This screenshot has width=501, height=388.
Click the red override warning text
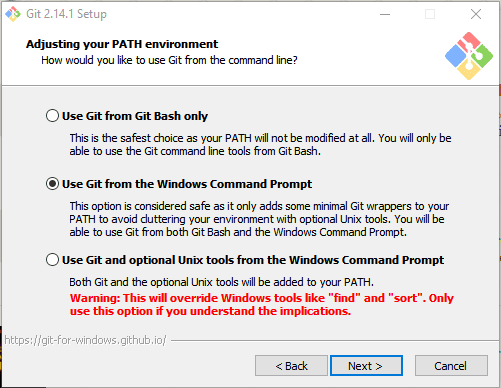262,304
